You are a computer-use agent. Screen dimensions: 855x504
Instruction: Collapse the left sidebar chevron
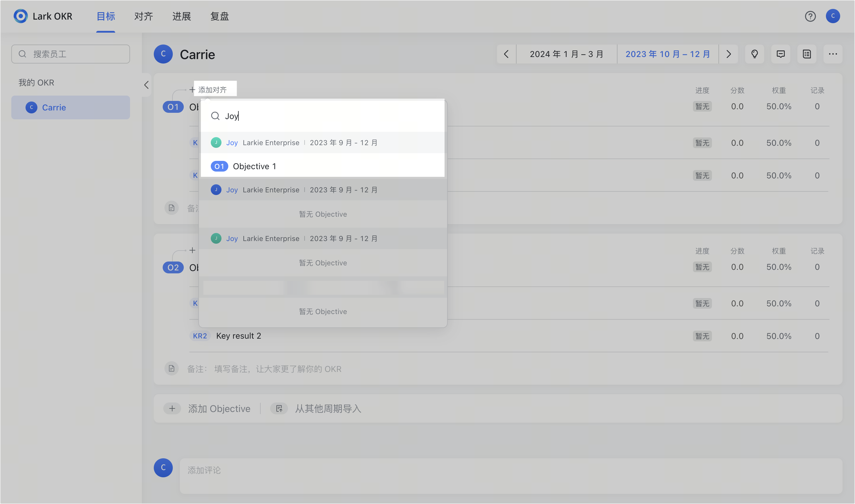coord(146,85)
